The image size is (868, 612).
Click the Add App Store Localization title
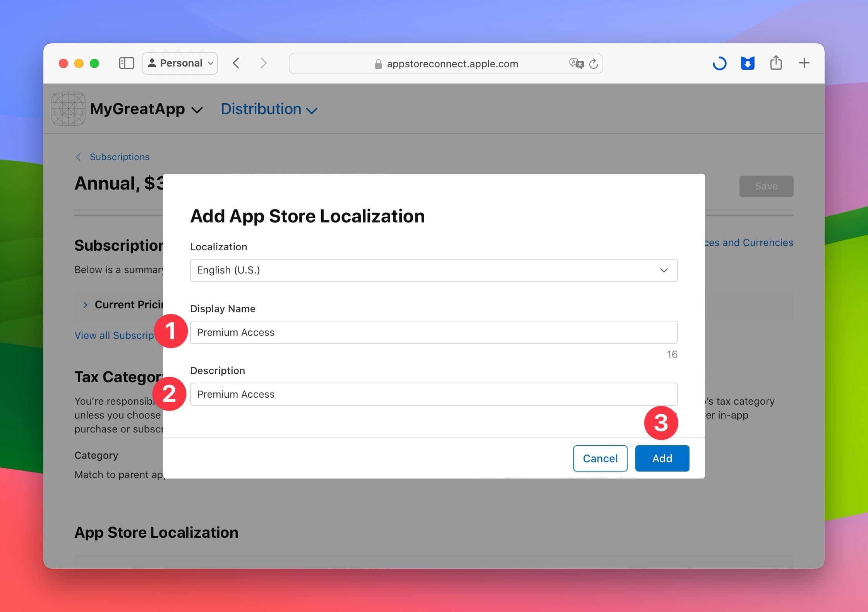click(307, 216)
